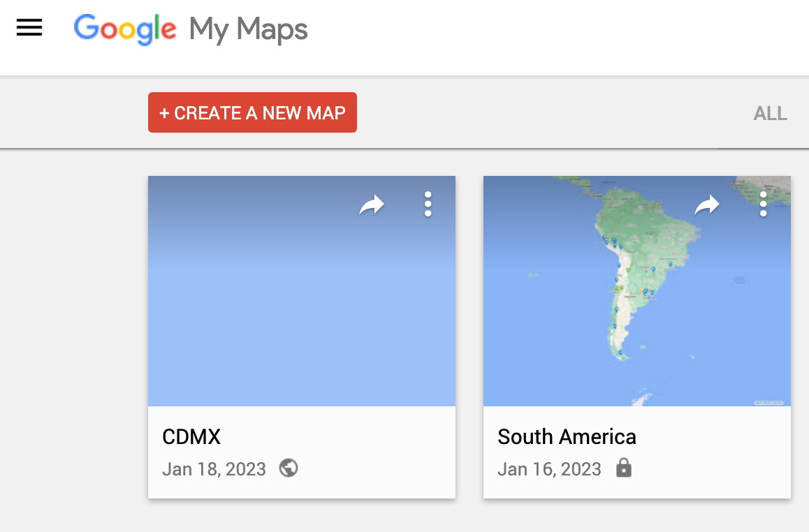Open more options for South America map

(x=763, y=204)
